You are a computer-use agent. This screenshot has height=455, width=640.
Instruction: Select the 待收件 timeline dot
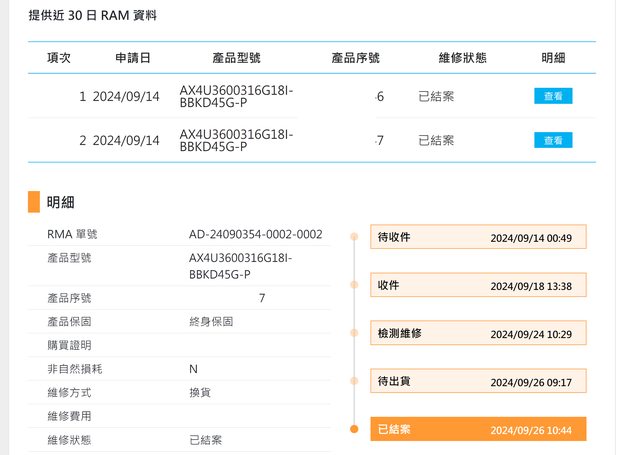pyautogui.click(x=354, y=237)
